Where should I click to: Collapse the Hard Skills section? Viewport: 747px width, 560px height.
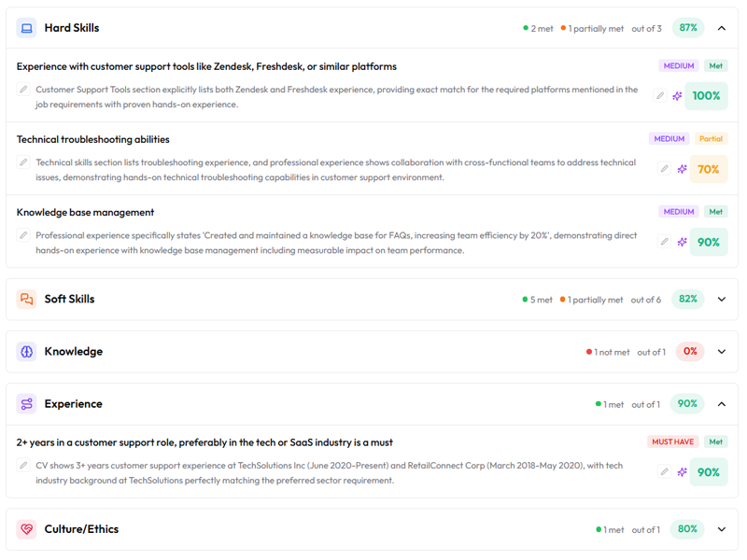(x=722, y=28)
